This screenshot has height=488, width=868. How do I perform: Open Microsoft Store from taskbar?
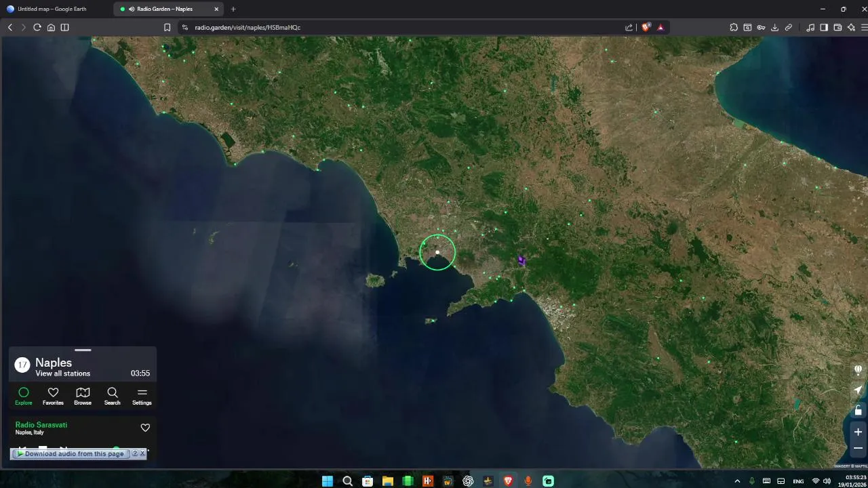(368, 481)
